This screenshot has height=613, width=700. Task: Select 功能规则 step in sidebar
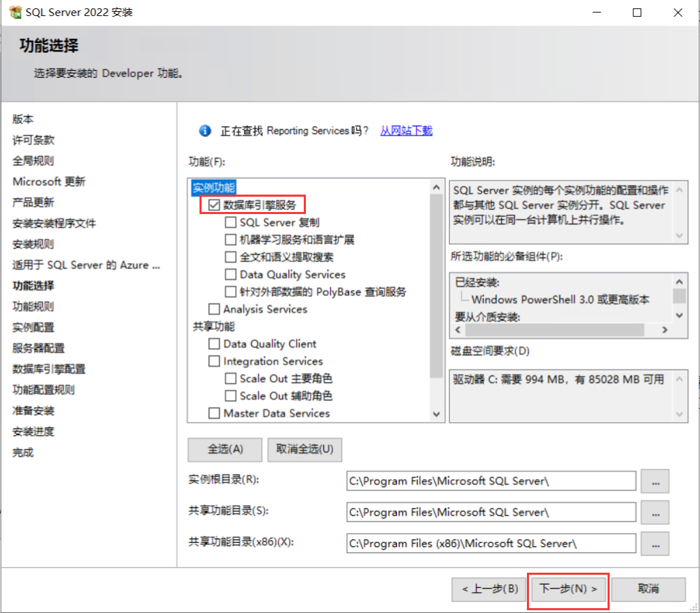[x=33, y=306]
